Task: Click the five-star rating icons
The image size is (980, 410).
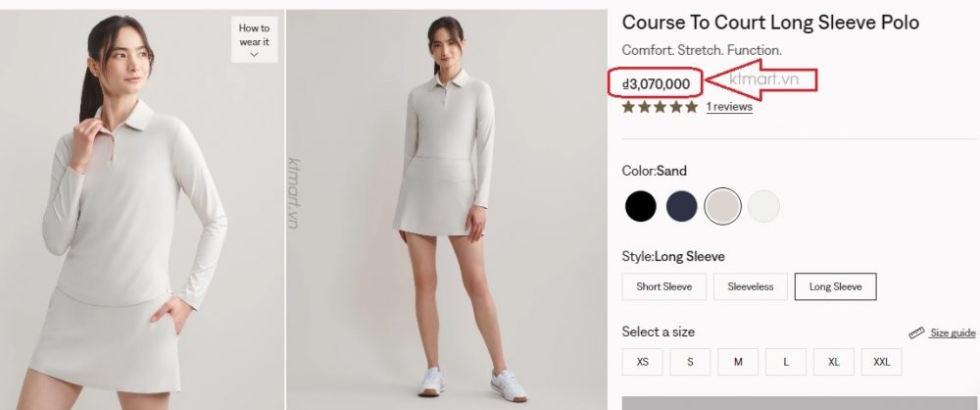Action: tap(660, 107)
